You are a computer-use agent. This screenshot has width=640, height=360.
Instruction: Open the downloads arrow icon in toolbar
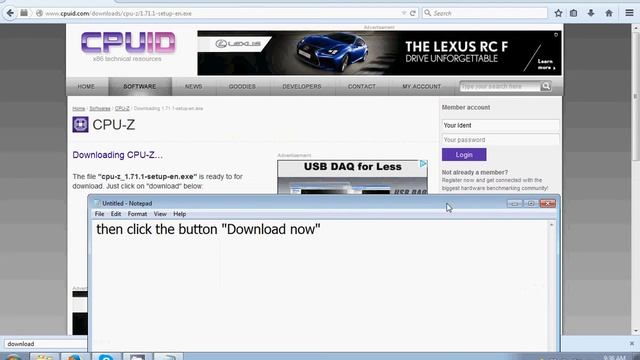(591, 13)
